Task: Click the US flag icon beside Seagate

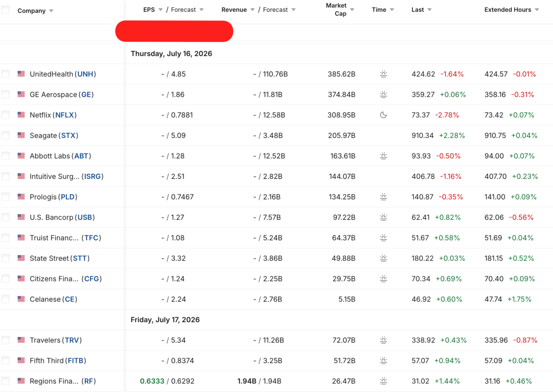Action: 21,135
